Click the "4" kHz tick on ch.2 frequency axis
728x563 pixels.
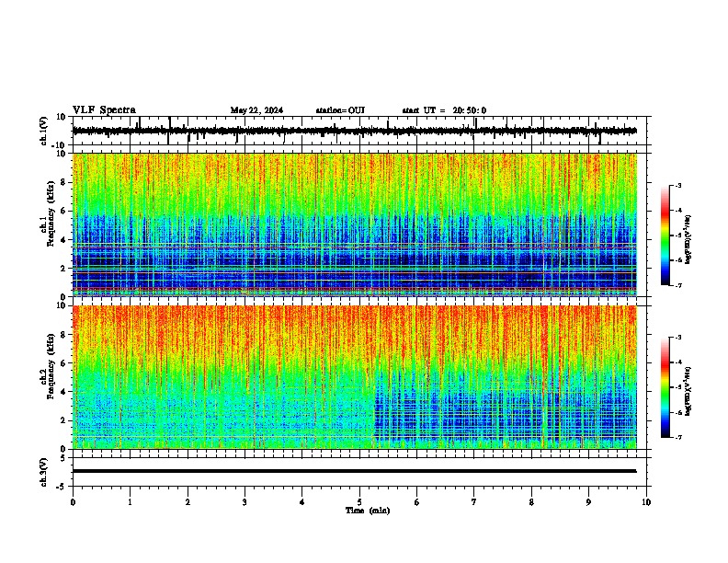point(63,392)
